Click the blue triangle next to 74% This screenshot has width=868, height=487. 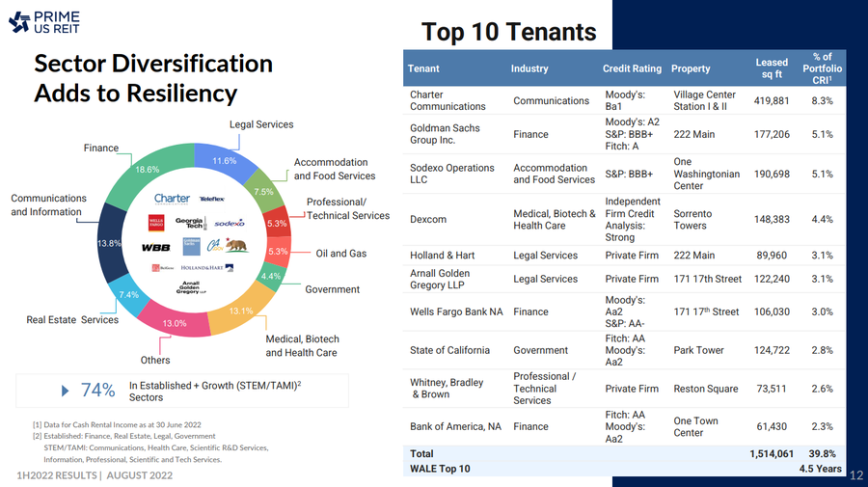pyautogui.click(x=65, y=391)
